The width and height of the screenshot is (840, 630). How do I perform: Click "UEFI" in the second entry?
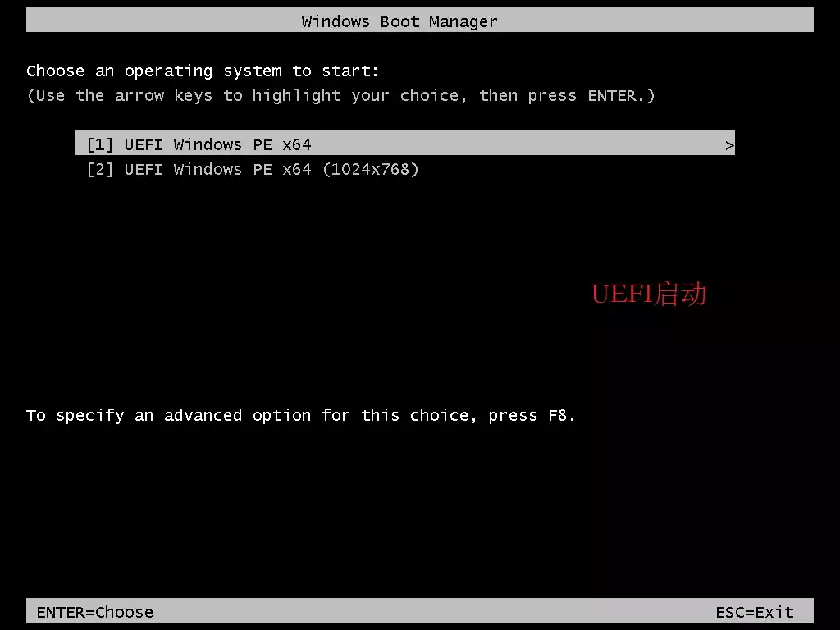pos(143,169)
